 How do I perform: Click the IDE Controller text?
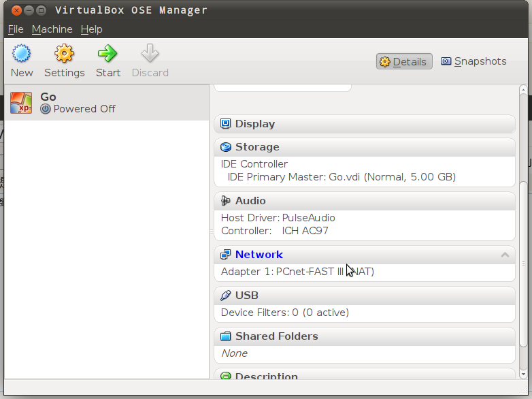(254, 164)
